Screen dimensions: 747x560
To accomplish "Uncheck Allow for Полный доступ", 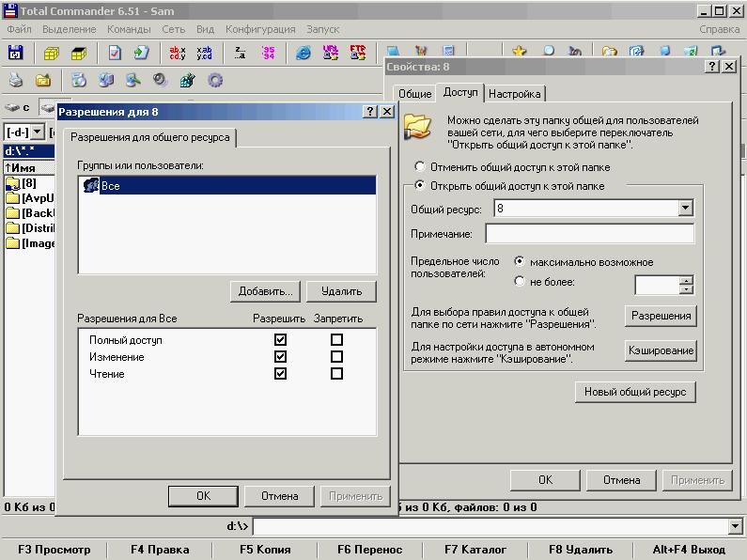I will pos(280,340).
